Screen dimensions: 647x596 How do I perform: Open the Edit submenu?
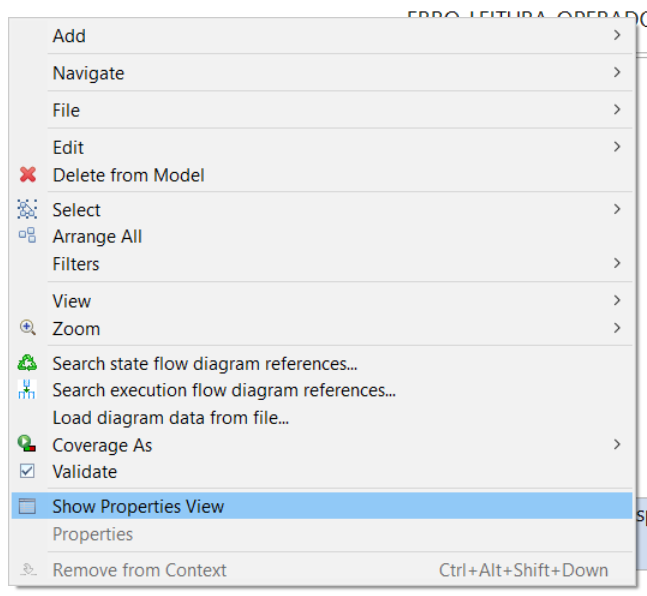[x=68, y=147]
